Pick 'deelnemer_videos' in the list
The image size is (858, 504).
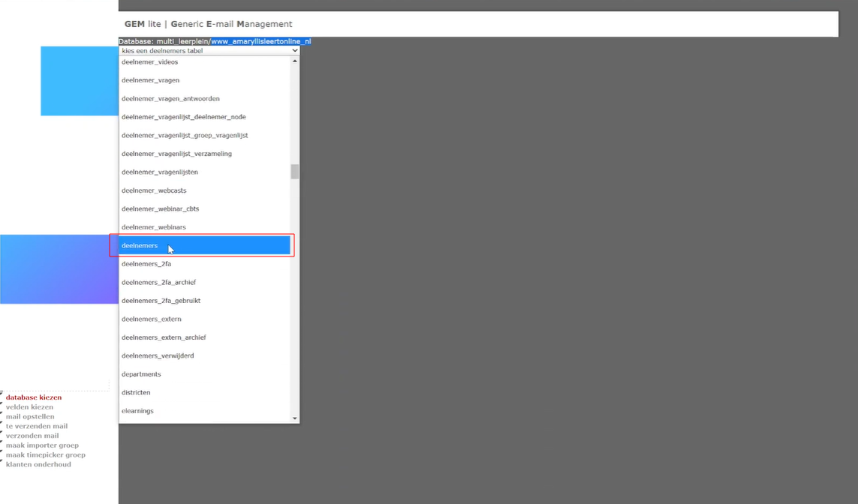pos(149,62)
